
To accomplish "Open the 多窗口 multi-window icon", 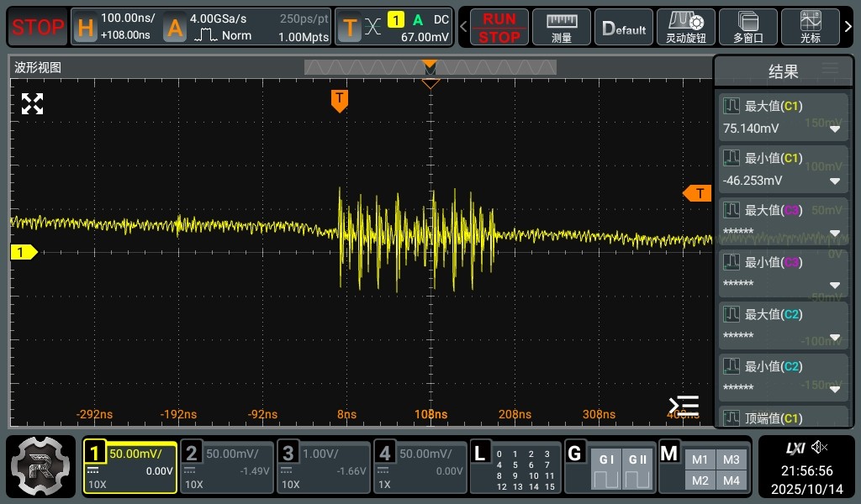I will [747, 27].
